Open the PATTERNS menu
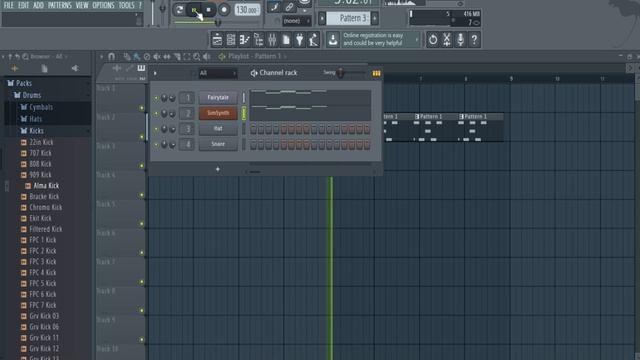 pyautogui.click(x=60, y=5)
